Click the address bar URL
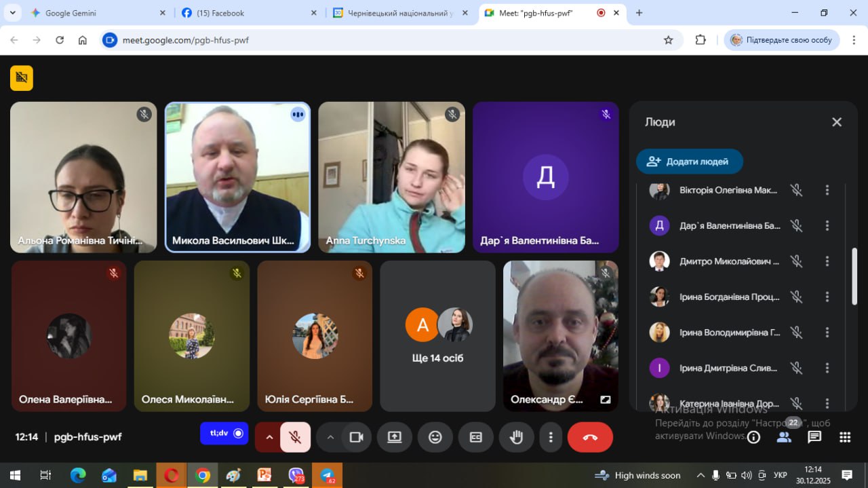Viewport: 868px width, 488px height. coord(185,40)
